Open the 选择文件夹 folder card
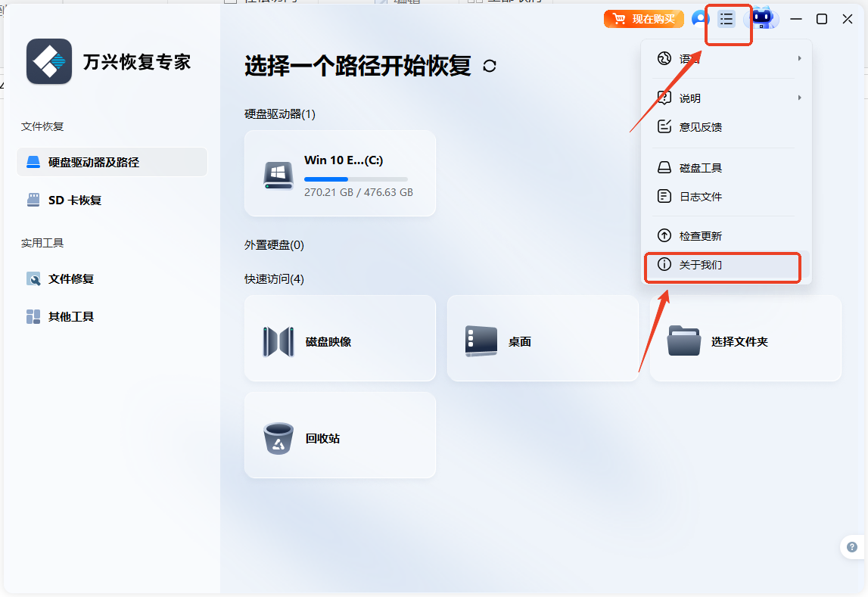This screenshot has height=597, width=868. click(745, 338)
